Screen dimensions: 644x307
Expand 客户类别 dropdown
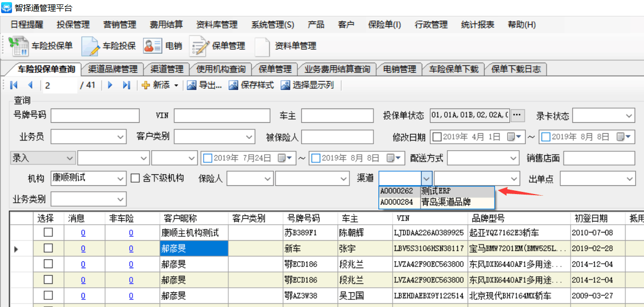[x=250, y=137]
